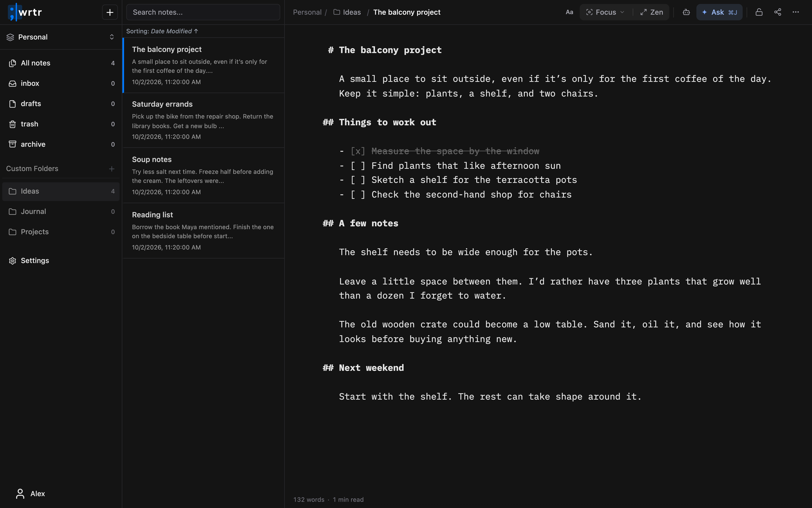Open the Reading list note

coord(204,231)
